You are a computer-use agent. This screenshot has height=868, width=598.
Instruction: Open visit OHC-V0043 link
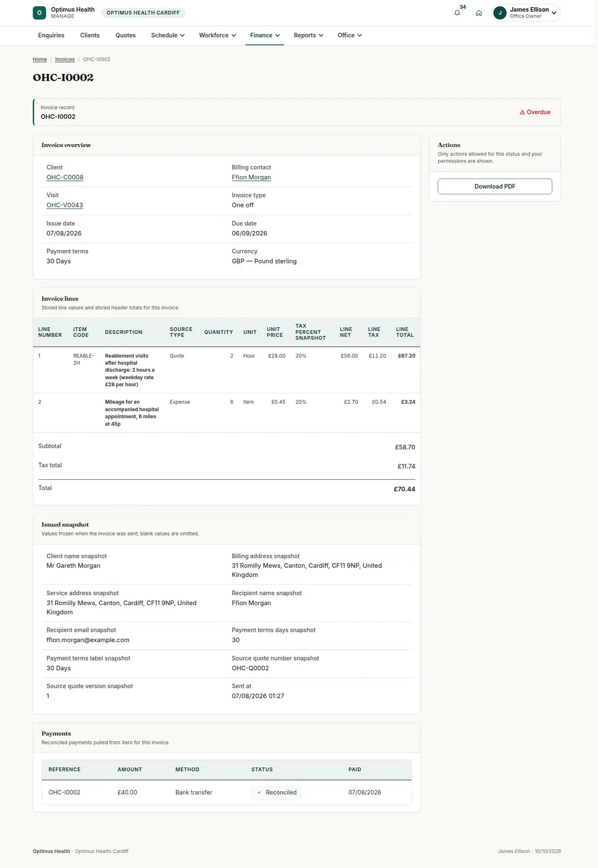[x=65, y=205]
